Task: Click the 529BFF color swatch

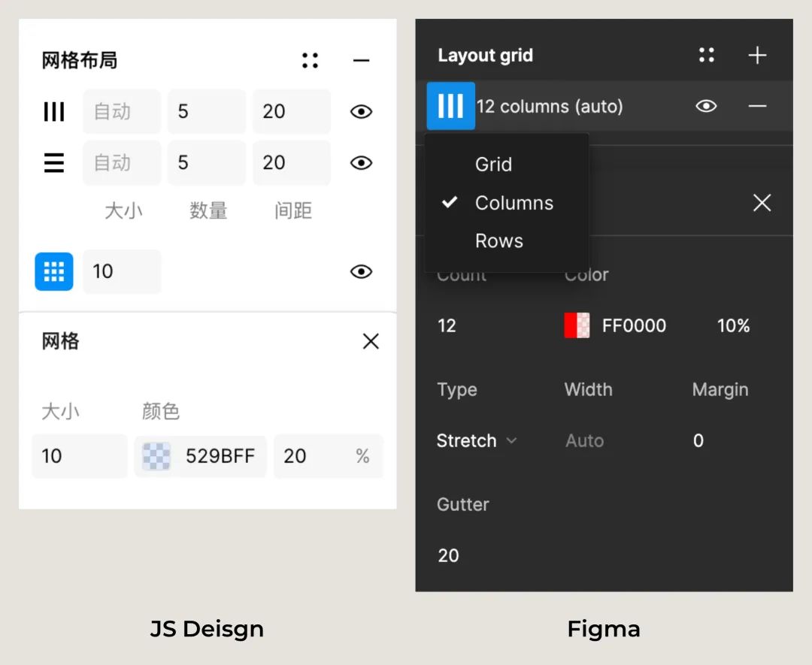Action: click(156, 456)
